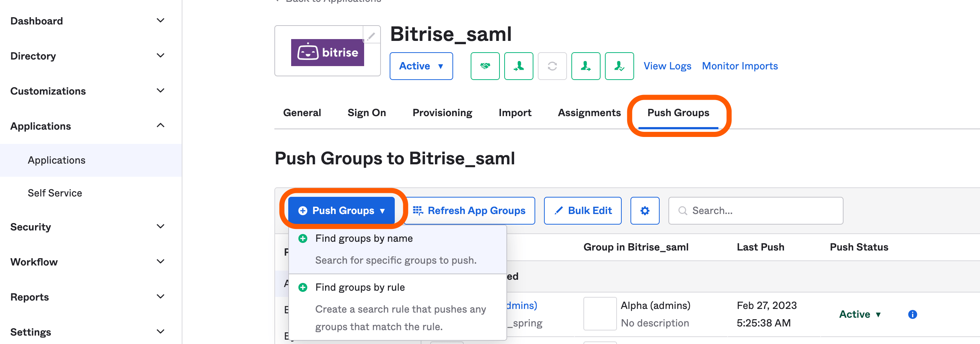Toggle Find groups by name option
The image size is (980, 344).
[364, 238]
